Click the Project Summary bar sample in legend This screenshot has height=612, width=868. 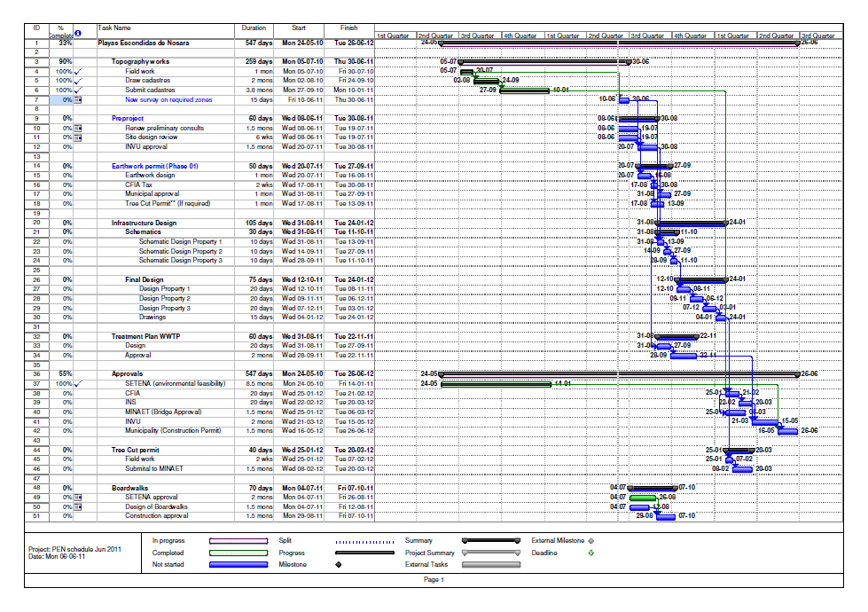tap(491, 553)
